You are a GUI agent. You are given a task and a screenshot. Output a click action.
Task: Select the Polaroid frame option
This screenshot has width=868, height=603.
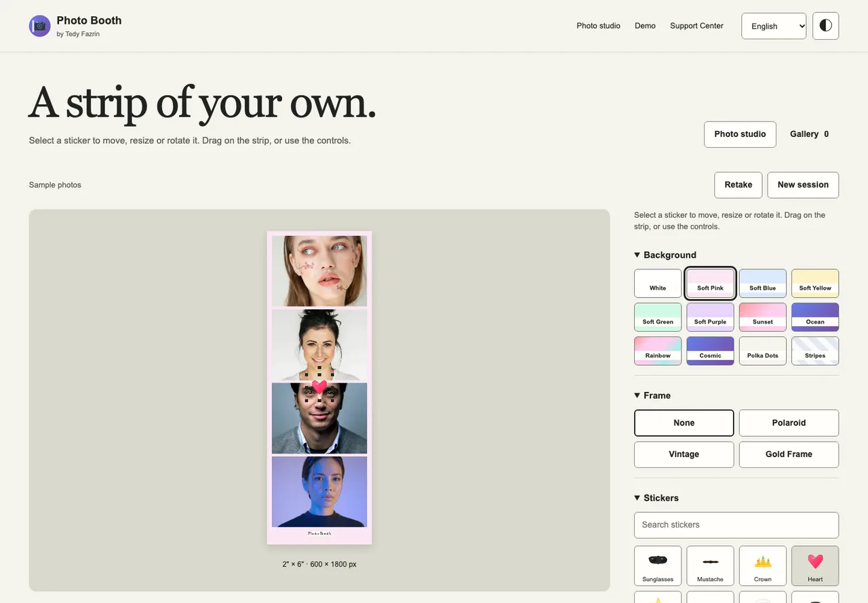[x=789, y=423]
